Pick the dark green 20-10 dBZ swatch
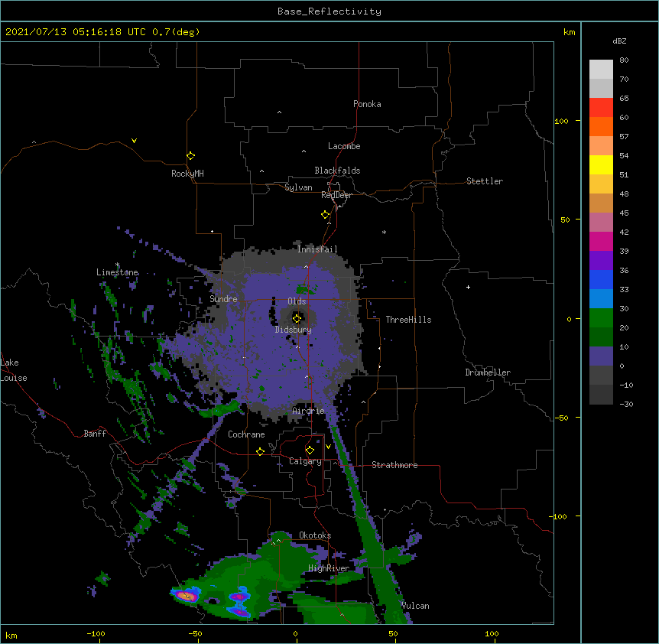659x644 pixels. tap(601, 337)
